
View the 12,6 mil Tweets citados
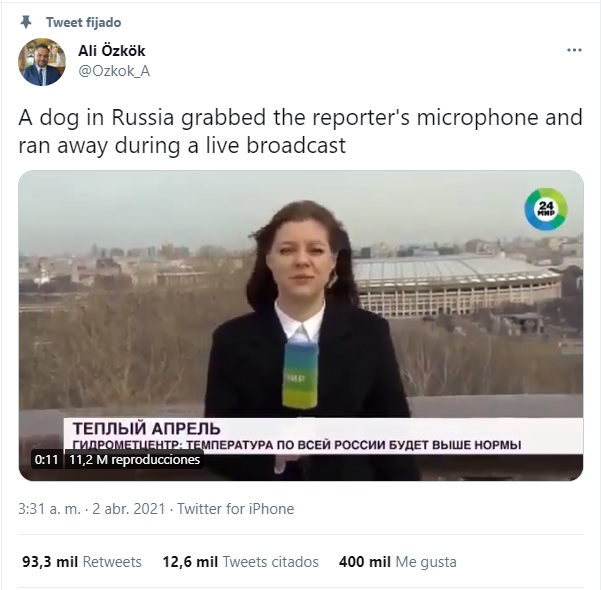[x=240, y=562]
